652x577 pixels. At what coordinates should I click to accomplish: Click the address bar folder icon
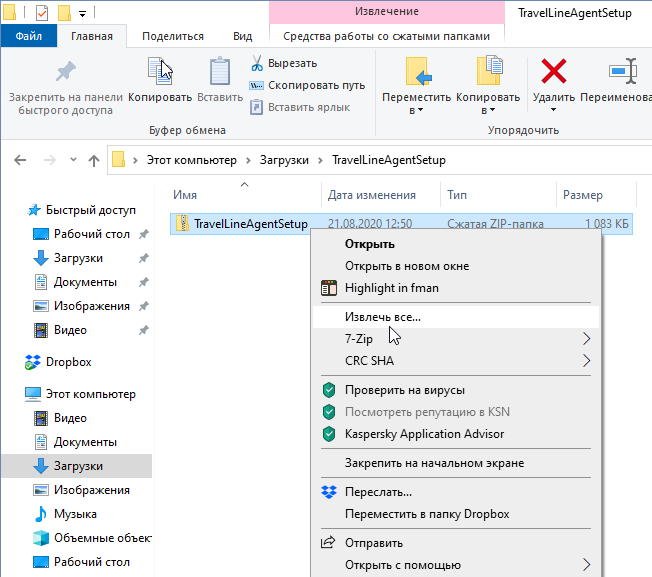pos(119,160)
